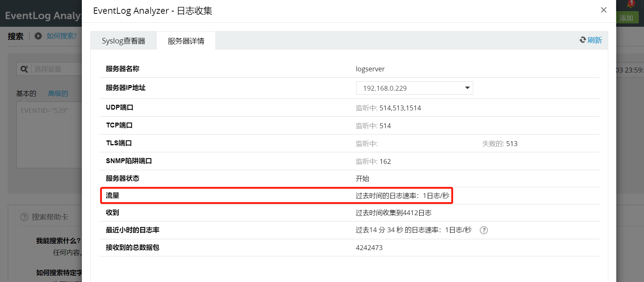Image resolution: width=644 pixels, height=282 pixels.
Task: Select the 服务器详情 tab
Action: click(186, 40)
